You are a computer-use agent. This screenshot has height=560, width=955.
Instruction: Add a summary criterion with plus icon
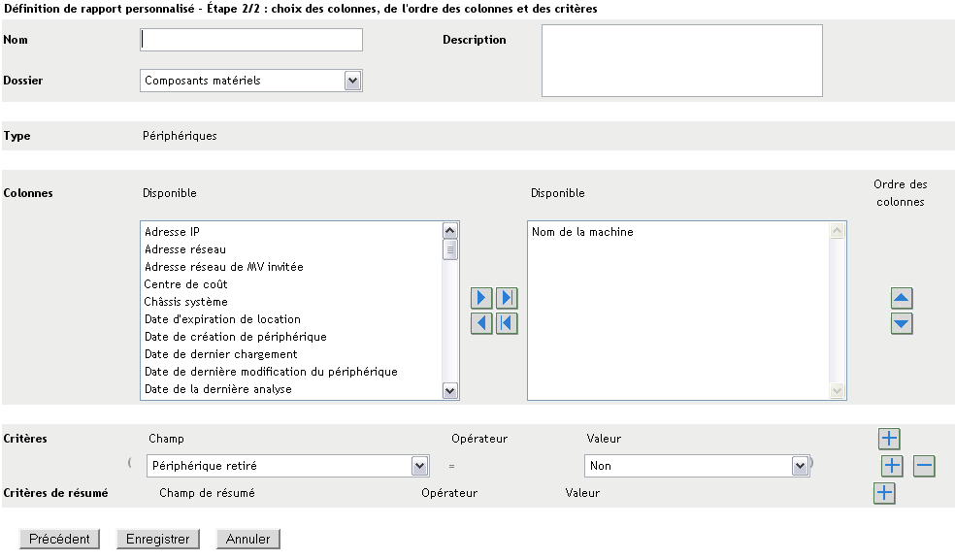[x=884, y=494]
